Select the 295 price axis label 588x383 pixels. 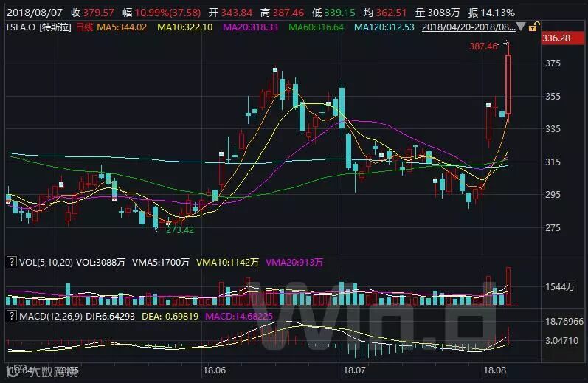(x=553, y=194)
